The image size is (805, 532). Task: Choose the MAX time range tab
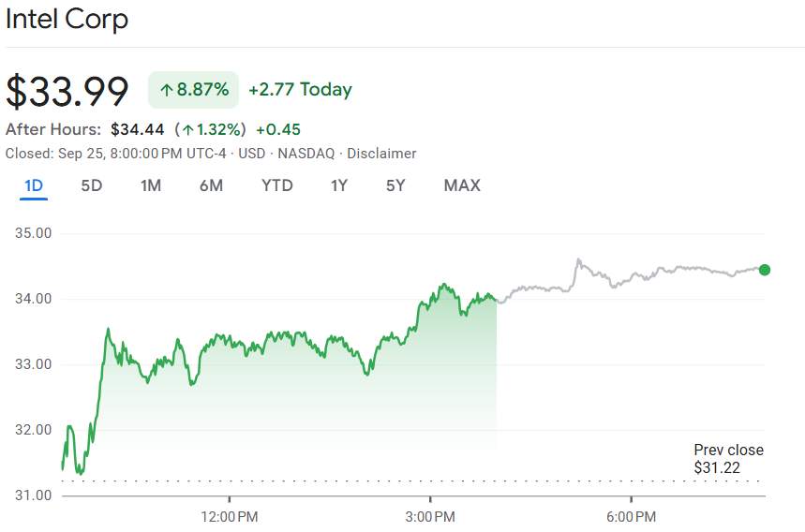point(462,185)
